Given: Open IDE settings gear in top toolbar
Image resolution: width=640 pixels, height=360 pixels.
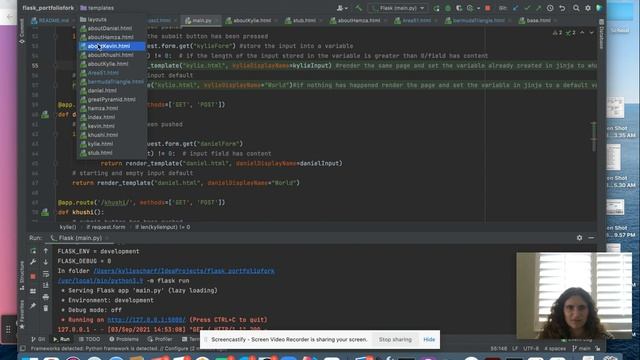Looking at the screenshot, I should 588,8.
